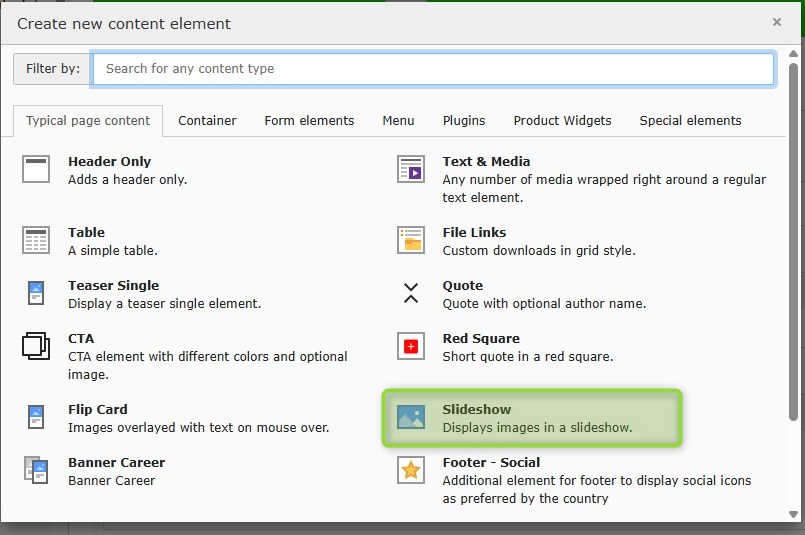
Task: Click the dialog's vertical scrollbar
Action: tap(794, 250)
